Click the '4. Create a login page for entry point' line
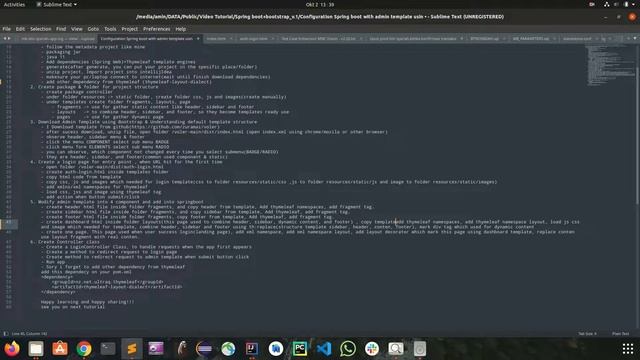The height and width of the screenshot is (360, 640). [x=126, y=162]
